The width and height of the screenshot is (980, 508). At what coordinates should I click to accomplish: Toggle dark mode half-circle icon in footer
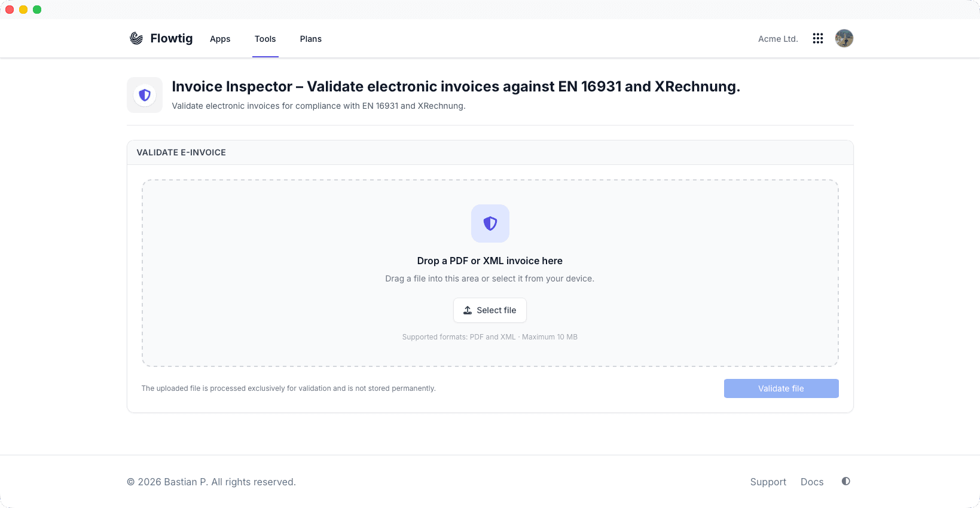coord(845,481)
